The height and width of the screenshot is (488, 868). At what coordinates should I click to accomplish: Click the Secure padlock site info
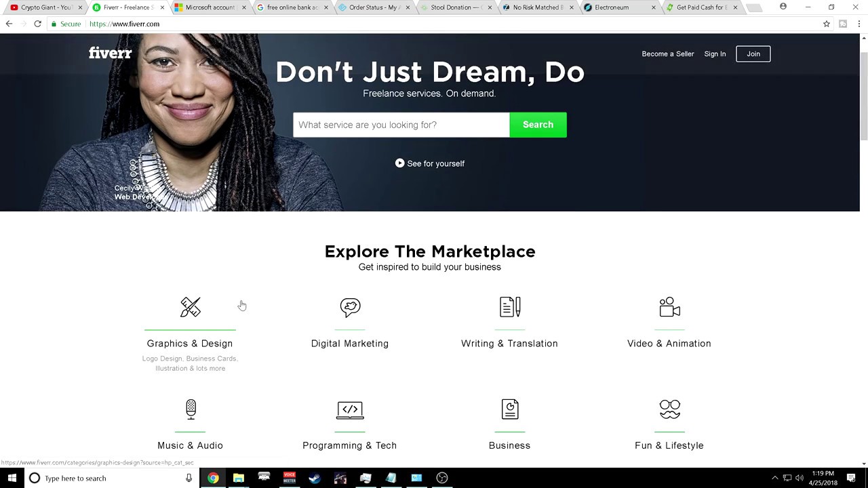click(66, 24)
